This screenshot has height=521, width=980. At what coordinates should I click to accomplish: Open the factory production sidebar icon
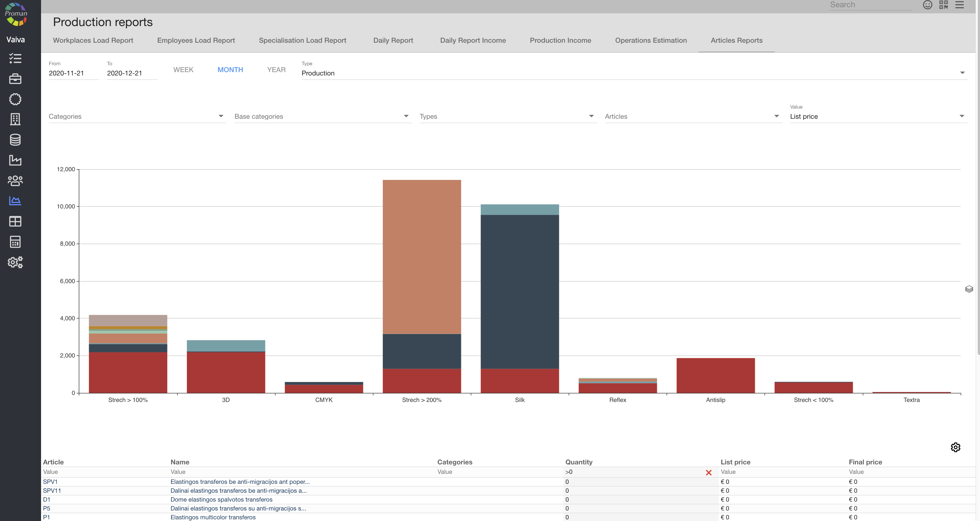(15, 160)
